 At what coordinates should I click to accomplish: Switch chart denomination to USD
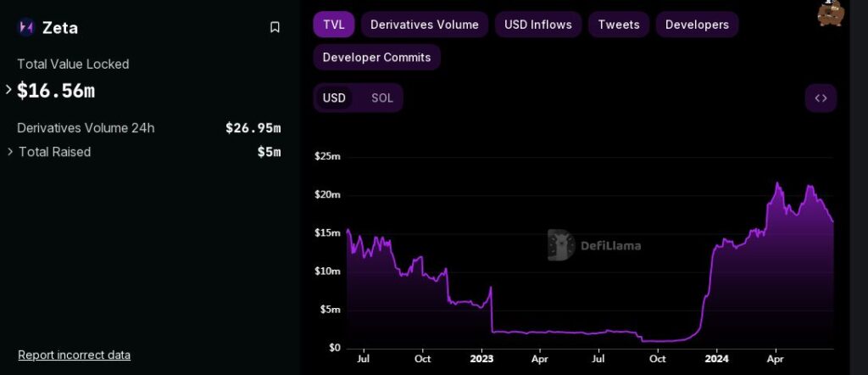coord(334,98)
